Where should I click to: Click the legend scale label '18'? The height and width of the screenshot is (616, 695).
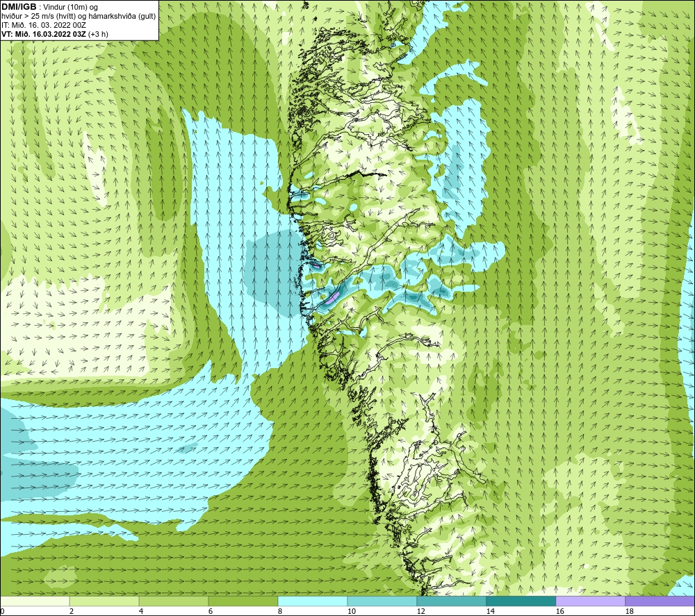pyautogui.click(x=629, y=612)
